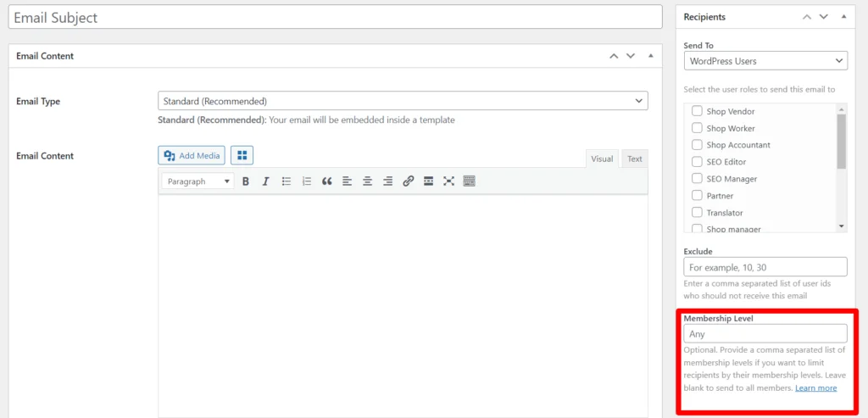
Task: Click the 'Exclude' label
Action: (x=698, y=251)
